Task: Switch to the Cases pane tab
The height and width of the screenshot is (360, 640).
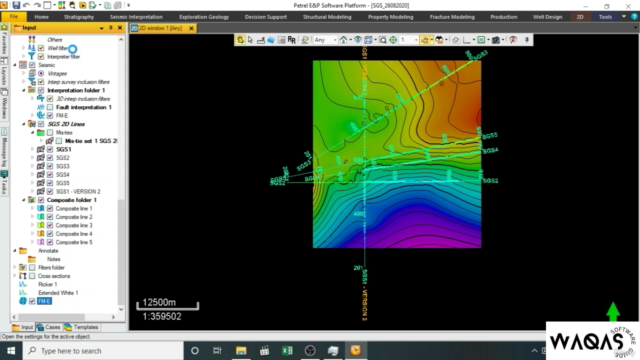Action: click(49, 327)
